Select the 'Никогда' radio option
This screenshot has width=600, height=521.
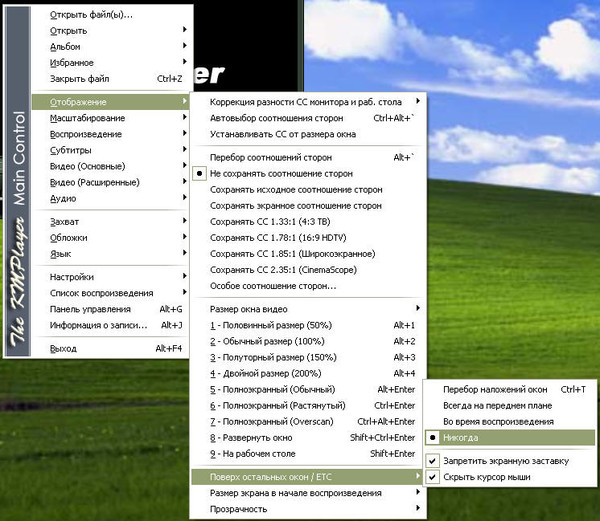coord(510,438)
